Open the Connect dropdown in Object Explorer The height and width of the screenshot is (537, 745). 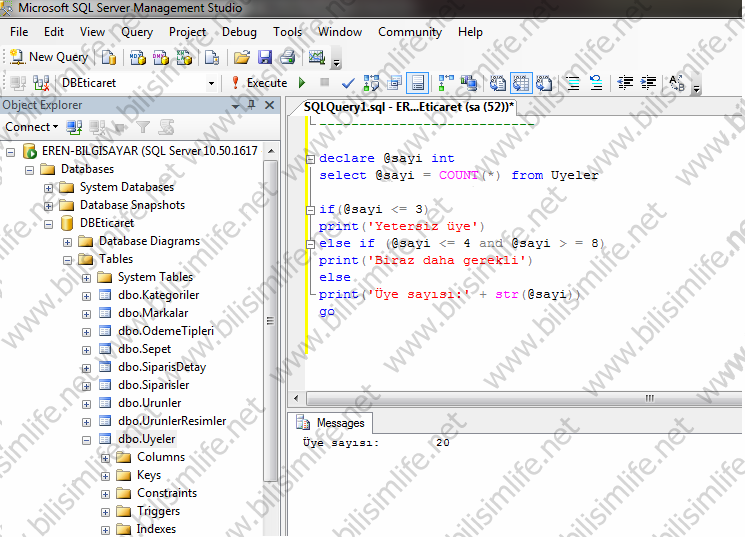point(31,127)
